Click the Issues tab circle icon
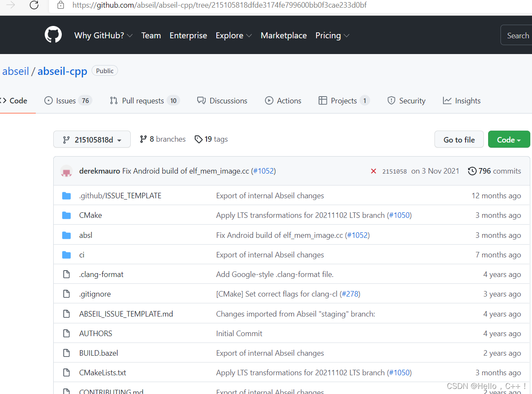 pyautogui.click(x=48, y=100)
